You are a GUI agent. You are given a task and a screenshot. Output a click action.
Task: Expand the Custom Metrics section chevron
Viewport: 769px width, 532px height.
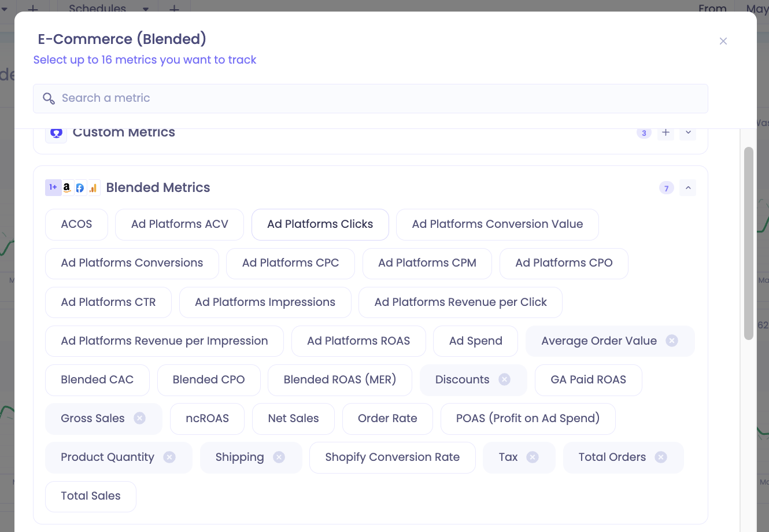tap(688, 132)
